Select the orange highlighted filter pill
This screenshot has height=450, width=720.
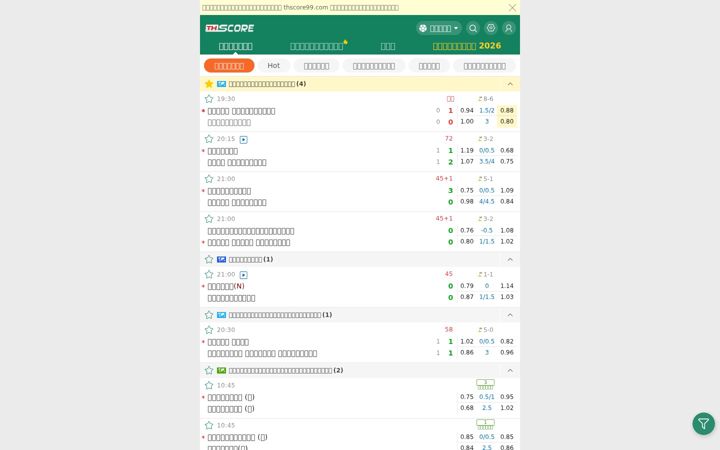(x=229, y=66)
